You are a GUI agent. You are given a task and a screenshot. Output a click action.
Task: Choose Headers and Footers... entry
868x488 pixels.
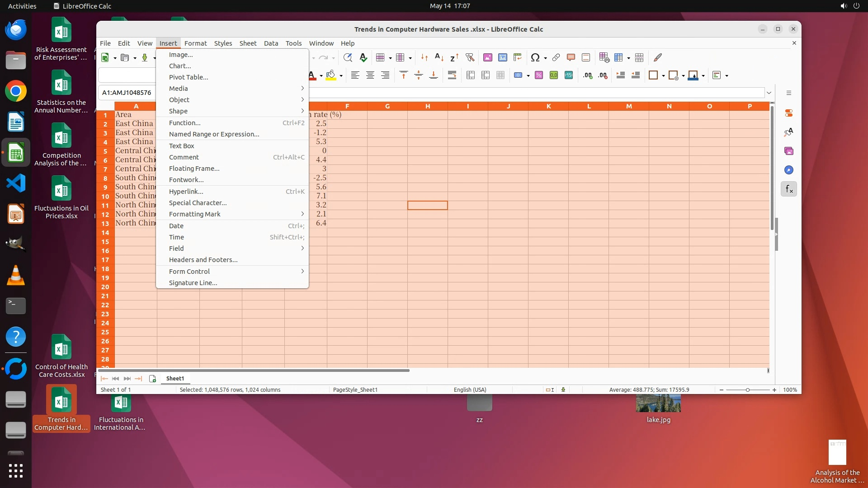pos(203,260)
